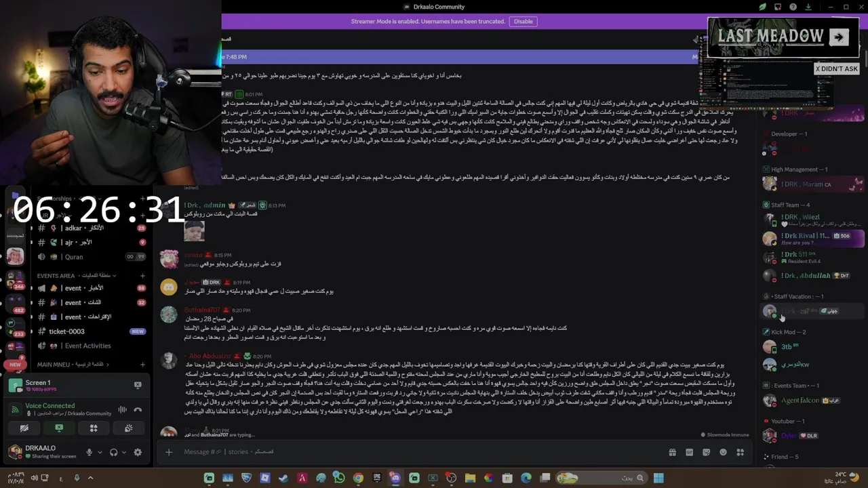Jump to NEW unread indicator in server list
This screenshot has height=488, width=868.
(x=15, y=365)
